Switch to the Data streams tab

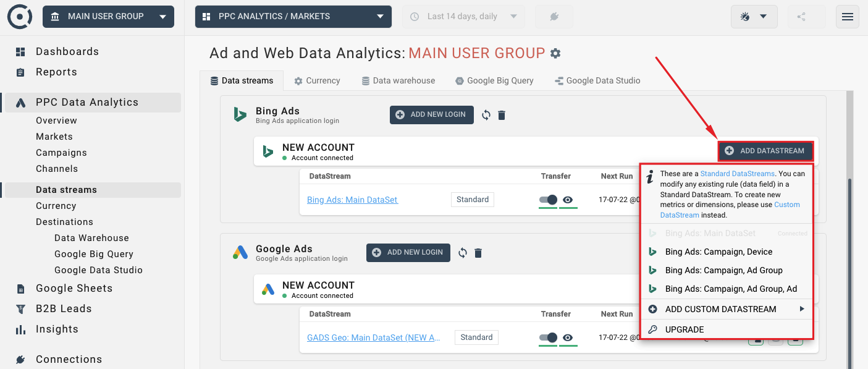pos(242,80)
